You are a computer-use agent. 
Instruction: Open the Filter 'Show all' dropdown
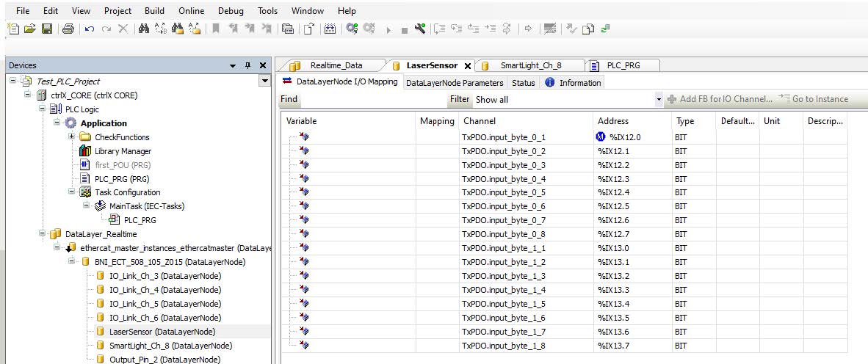coord(659,99)
